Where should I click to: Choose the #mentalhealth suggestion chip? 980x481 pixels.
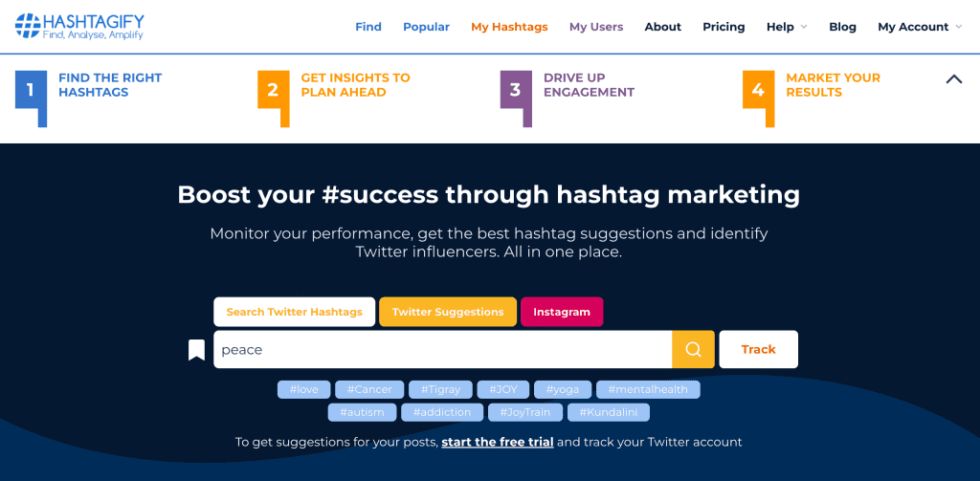click(648, 390)
